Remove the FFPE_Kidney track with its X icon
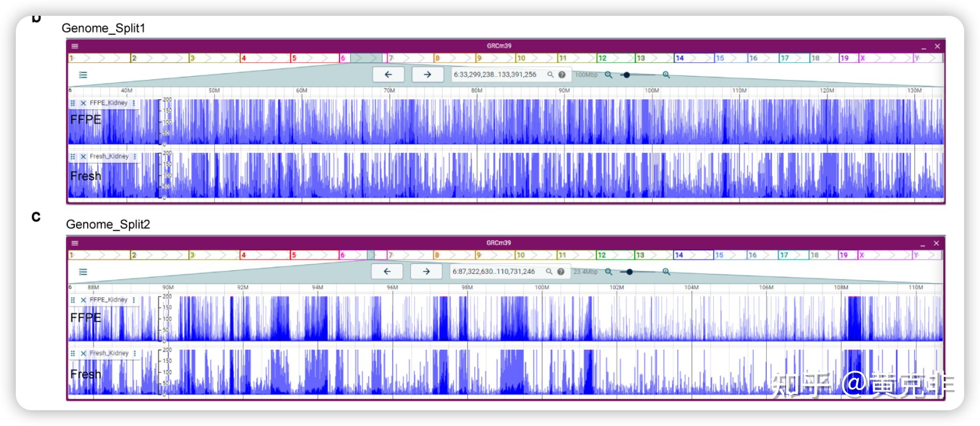This screenshot has width=980, height=426. click(83, 103)
